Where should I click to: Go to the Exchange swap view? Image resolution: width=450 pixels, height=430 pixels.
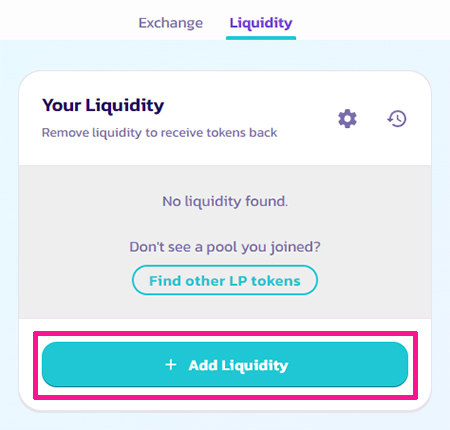click(x=171, y=23)
